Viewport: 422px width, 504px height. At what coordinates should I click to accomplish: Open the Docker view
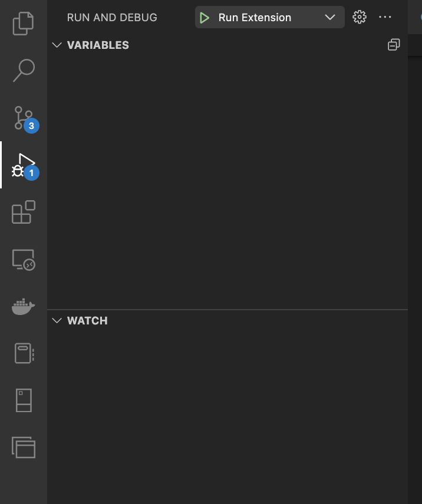coord(23,306)
